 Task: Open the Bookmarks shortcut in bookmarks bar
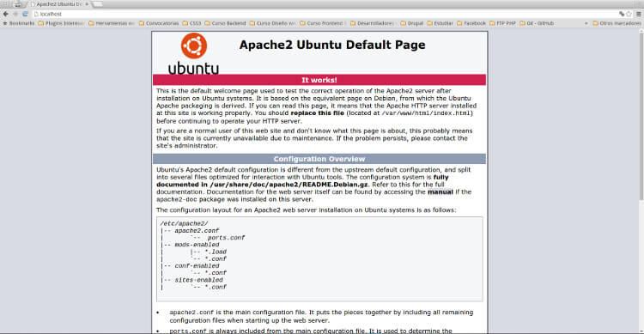coord(19,23)
